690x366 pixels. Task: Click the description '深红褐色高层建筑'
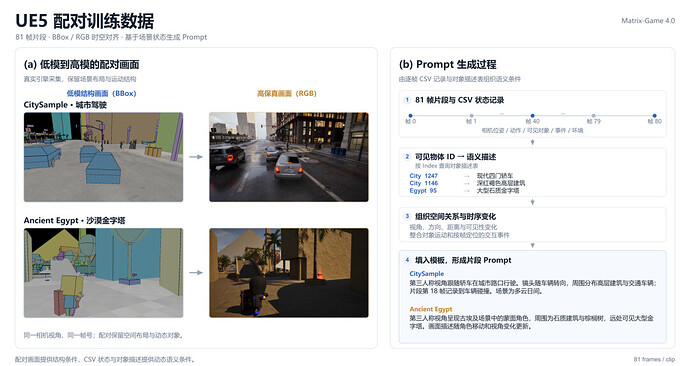501,183
